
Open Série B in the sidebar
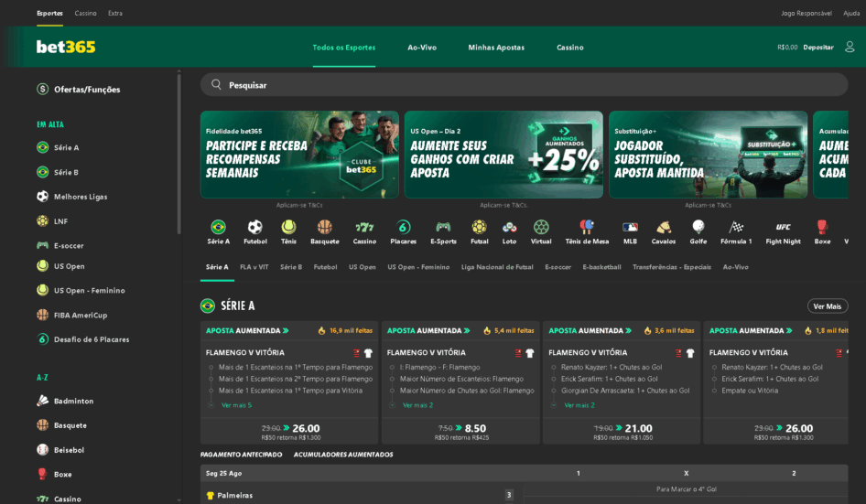[58, 172]
